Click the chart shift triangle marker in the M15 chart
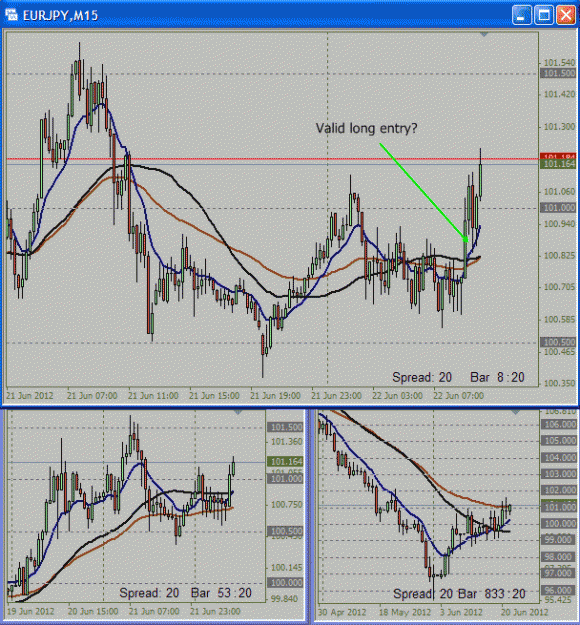Screen dimensions: 580x625 [x=484, y=35]
